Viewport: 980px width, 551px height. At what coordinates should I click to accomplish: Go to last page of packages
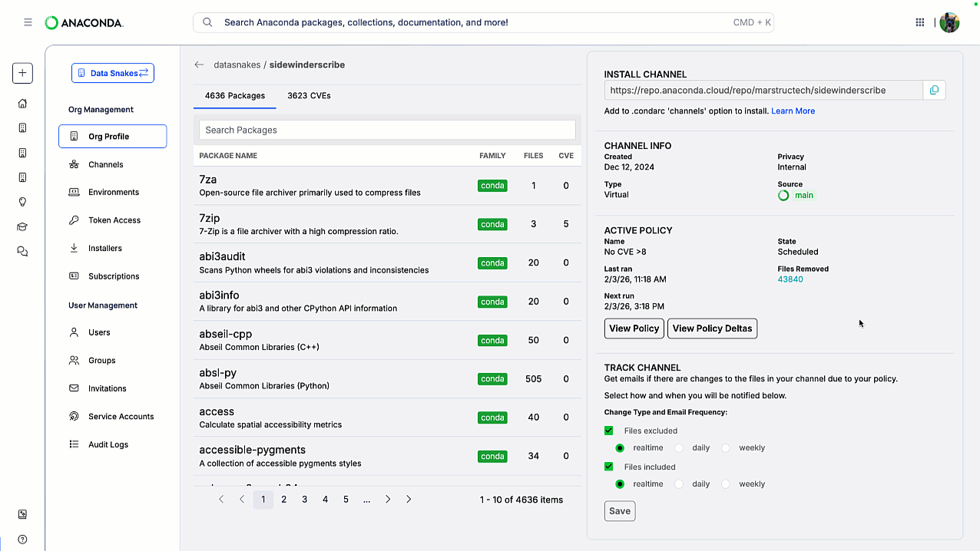coord(409,500)
